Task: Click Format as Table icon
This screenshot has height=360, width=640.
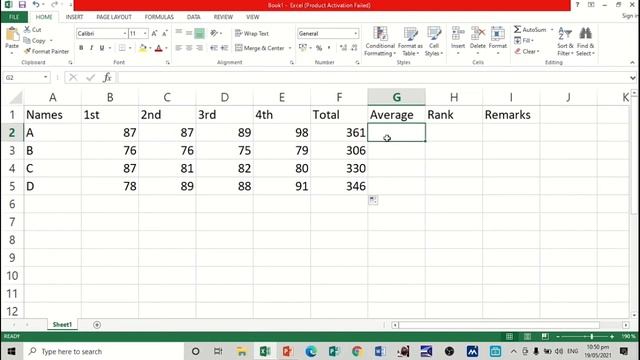Action: pyautogui.click(x=410, y=33)
